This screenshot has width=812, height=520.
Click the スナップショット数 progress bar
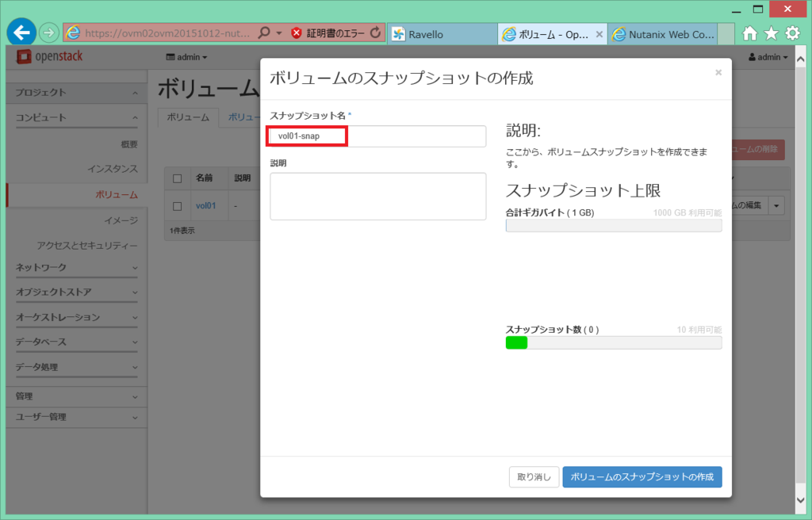pyautogui.click(x=613, y=342)
